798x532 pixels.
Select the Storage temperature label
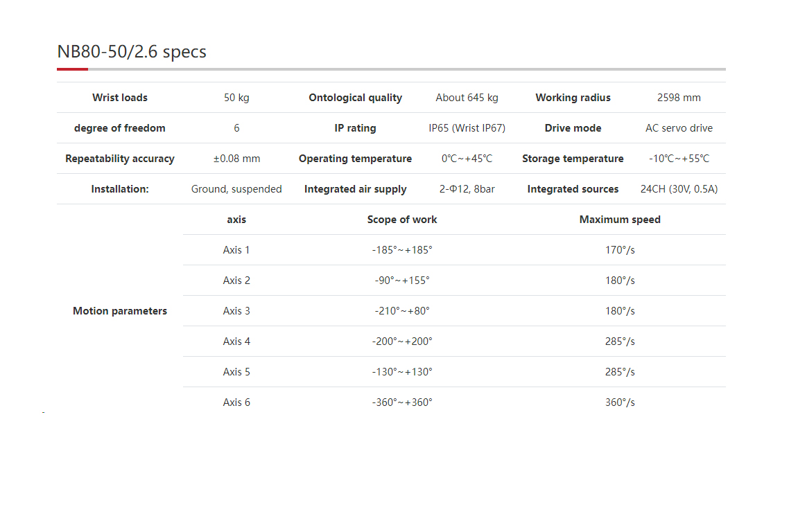click(573, 159)
